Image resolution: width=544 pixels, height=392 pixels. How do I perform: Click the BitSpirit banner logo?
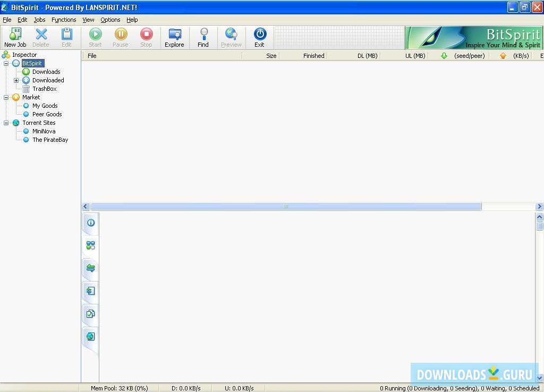click(x=474, y=38)
